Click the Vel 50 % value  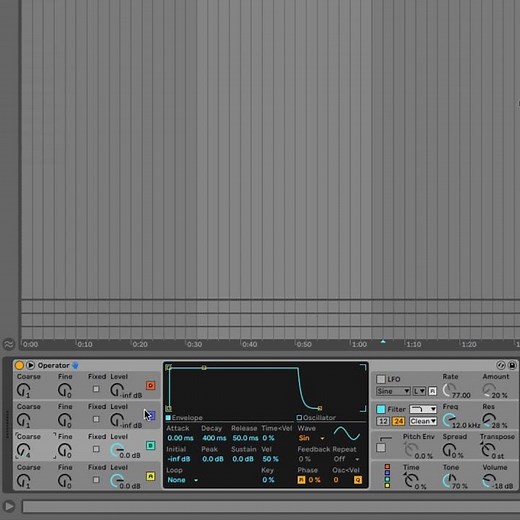click(x=270, y=459)
